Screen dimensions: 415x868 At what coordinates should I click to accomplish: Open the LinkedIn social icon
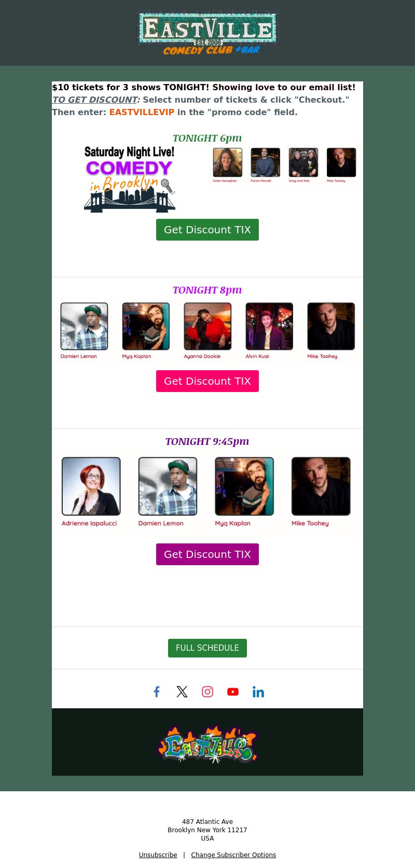pyautogui.click(x=258, y=692)
